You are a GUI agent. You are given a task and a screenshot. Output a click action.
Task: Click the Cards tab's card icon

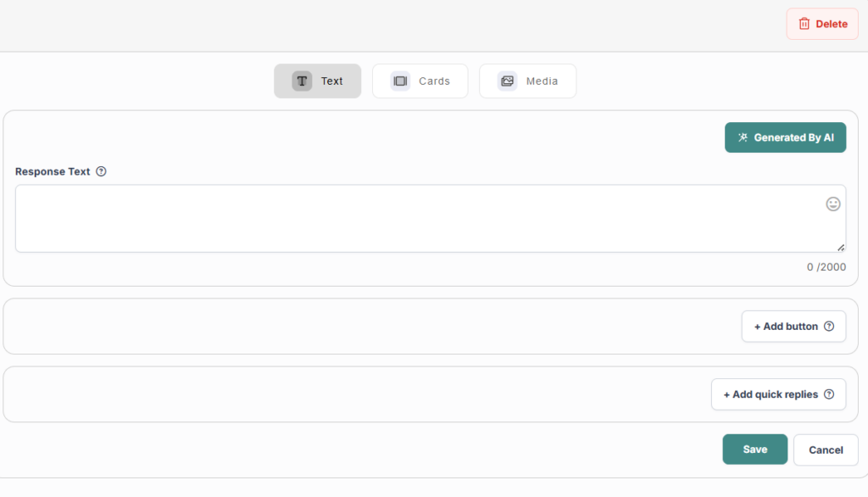tap(400, 81)
